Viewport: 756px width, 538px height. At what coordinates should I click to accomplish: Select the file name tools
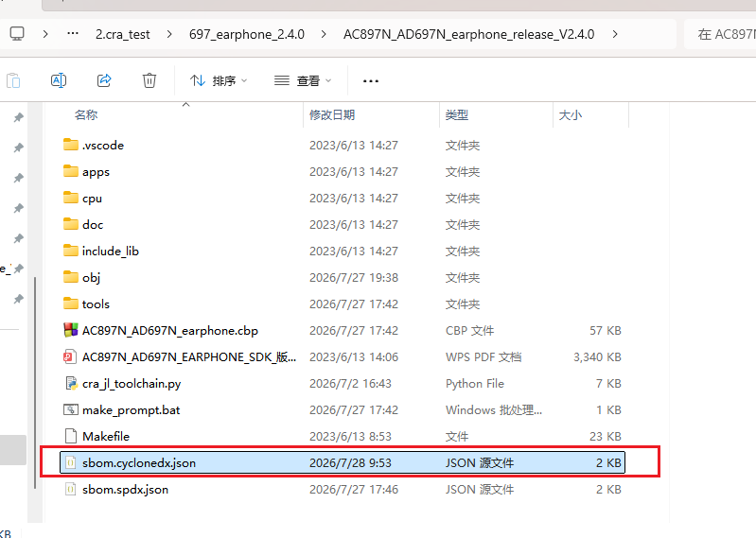(96, 304)
